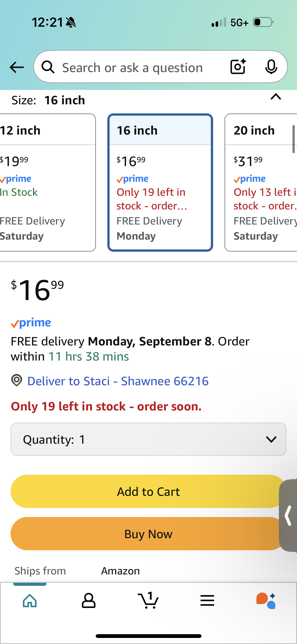Expand the gray side panel handle
297x644 pixels.
pyautogui.click(x=288, y=516)
